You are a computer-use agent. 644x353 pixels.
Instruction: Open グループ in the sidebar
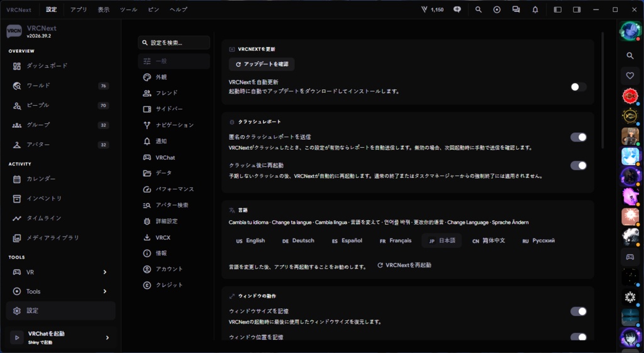[60, 125]
